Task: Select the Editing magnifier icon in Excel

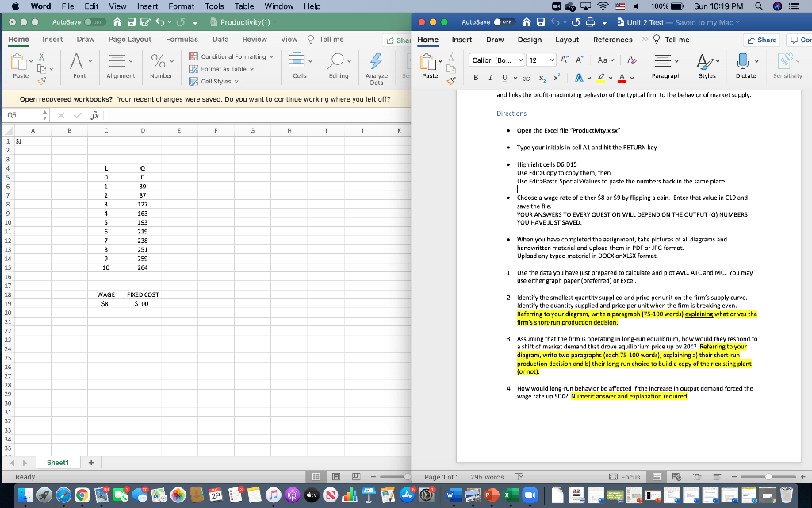Action: coord(337,60)
